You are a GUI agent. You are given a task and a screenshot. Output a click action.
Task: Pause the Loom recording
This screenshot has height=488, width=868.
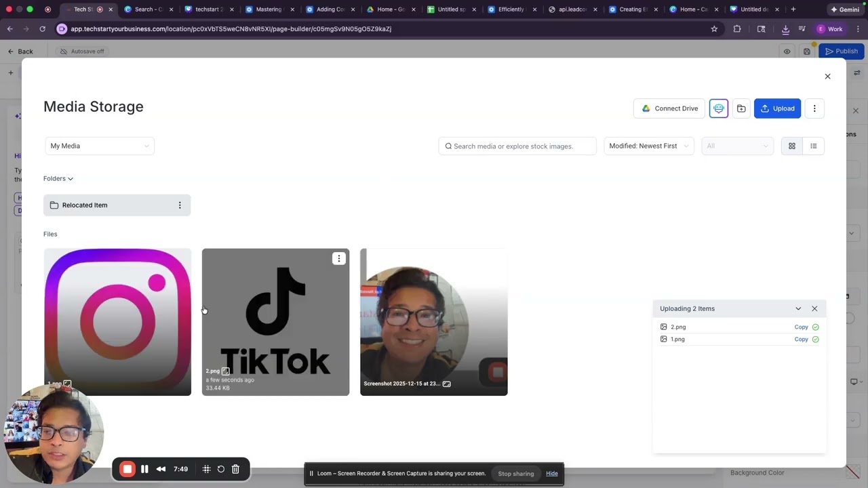(x=144, y=469)
